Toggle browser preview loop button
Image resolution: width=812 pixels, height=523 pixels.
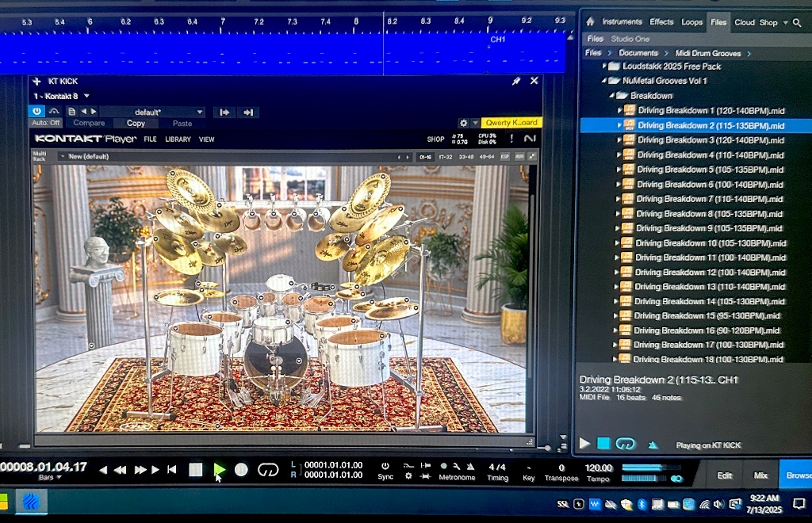click(x=625, y=444)
